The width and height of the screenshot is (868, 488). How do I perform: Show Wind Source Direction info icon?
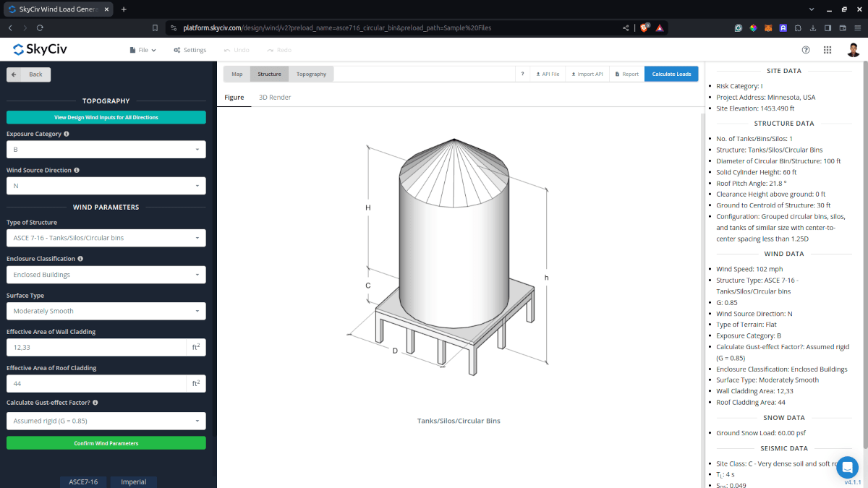click(x=77, y=171)
